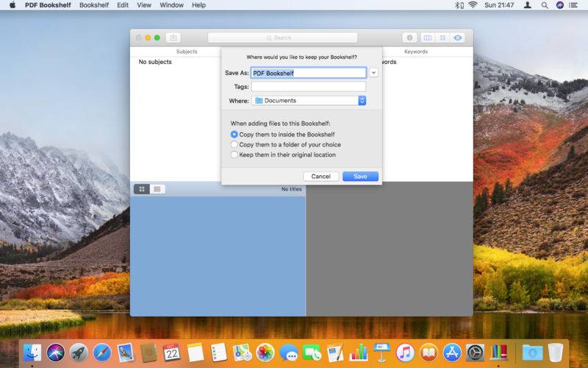
Task: Open Messages from the Dock
Action: (x=288, y=353)
